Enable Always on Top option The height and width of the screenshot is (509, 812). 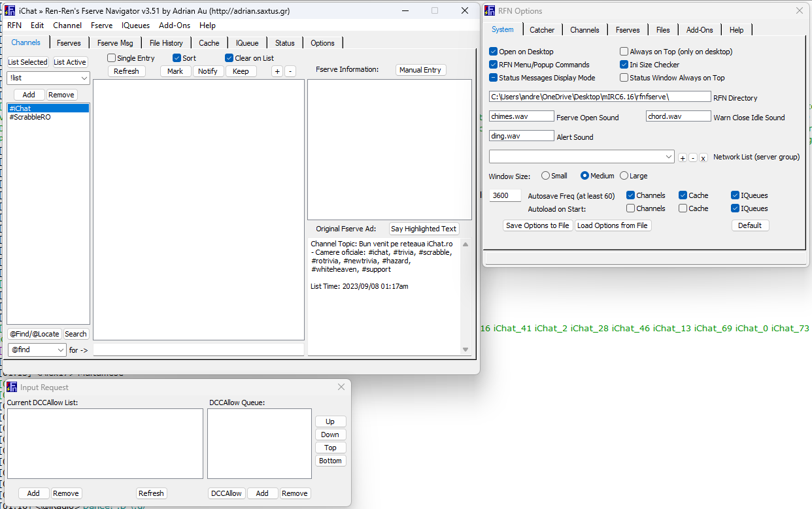pos(624,52)
